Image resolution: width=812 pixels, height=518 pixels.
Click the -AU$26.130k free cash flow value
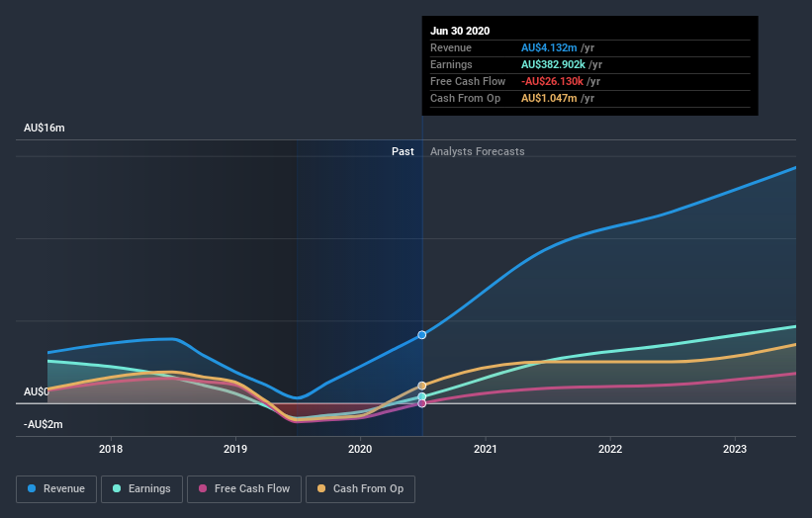[x=552, y=81]
